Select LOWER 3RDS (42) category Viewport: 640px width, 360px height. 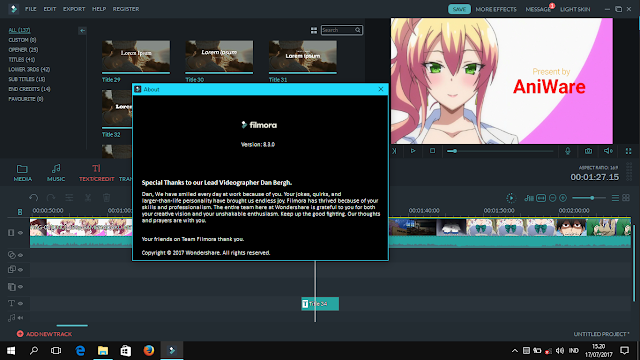click(x=29, y=69)
